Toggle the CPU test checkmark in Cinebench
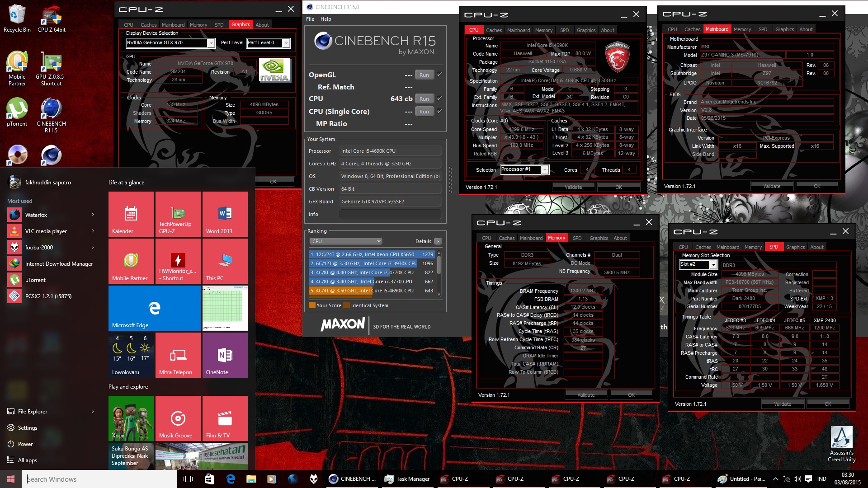868x488 pixels. point(439,98)
